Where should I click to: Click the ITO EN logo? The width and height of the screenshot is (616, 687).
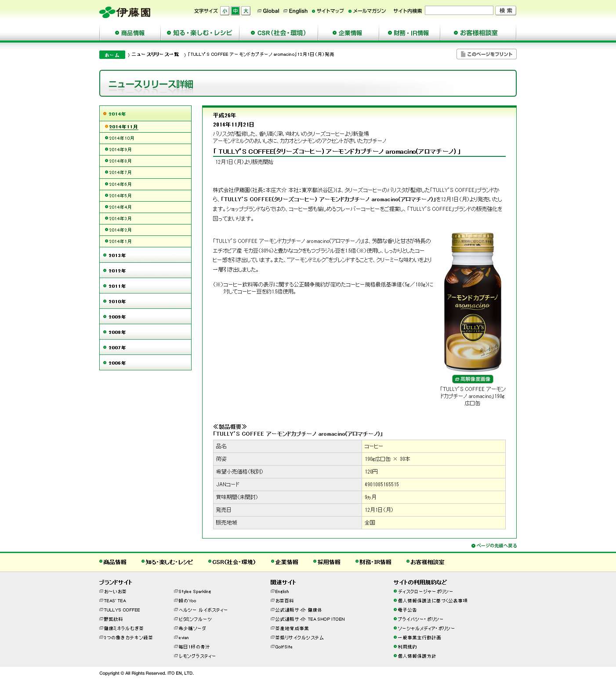pos(125,12)
